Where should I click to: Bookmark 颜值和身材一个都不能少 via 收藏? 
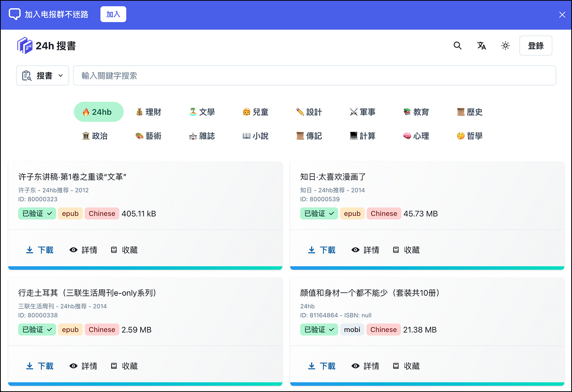point(406,366)
